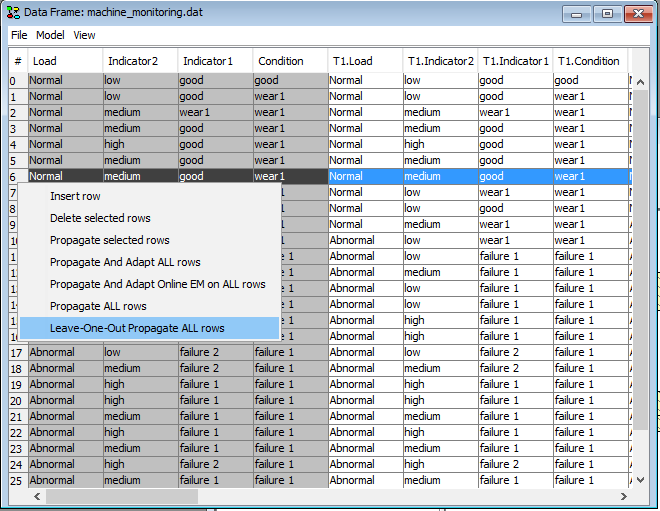Viewport: 660px width, 511px height.
Task: Click T1.Indicator1 'wear1' cell in row 7
Action: coord(516,192)
